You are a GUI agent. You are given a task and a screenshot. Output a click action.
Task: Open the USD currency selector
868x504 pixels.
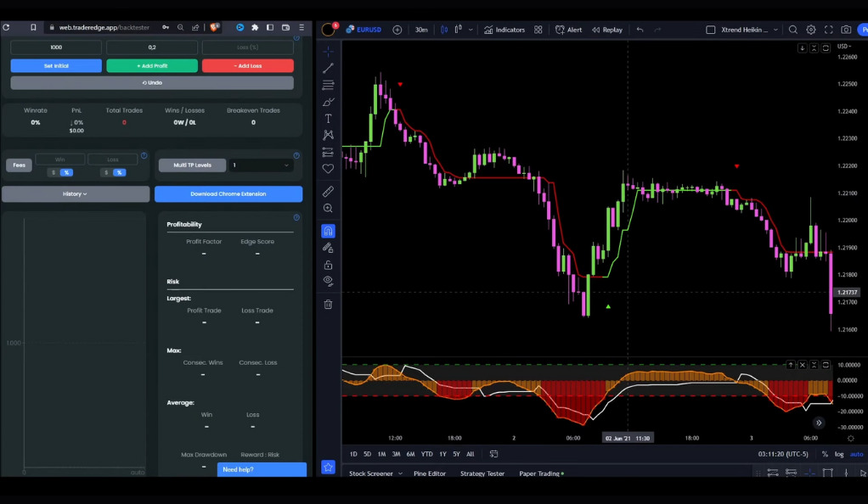click(844, 47)
